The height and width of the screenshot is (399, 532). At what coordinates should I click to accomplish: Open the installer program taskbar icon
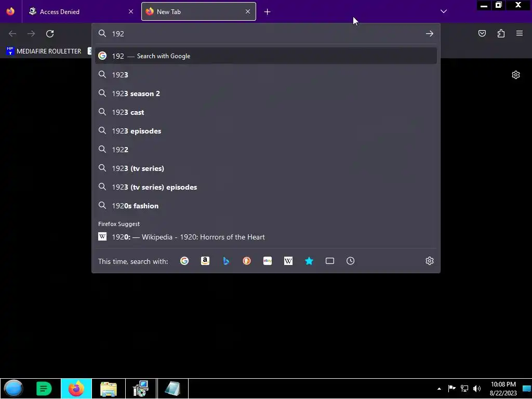(x=140, y=389)
